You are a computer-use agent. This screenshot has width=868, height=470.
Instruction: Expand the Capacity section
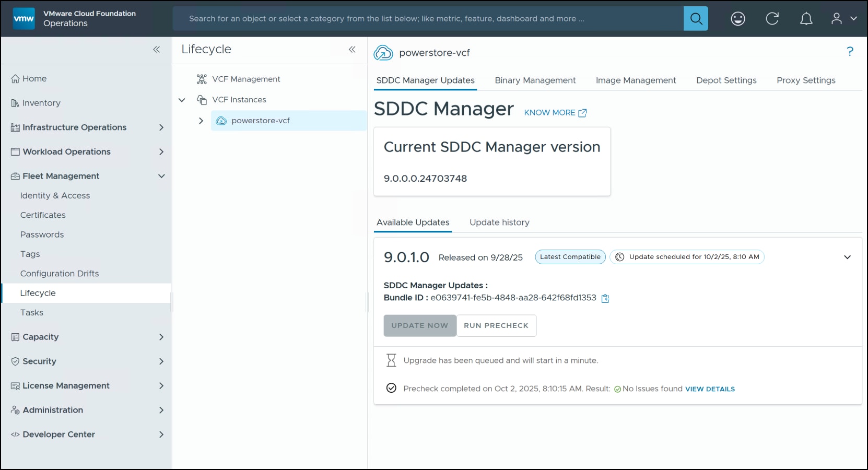click(161, 337)
